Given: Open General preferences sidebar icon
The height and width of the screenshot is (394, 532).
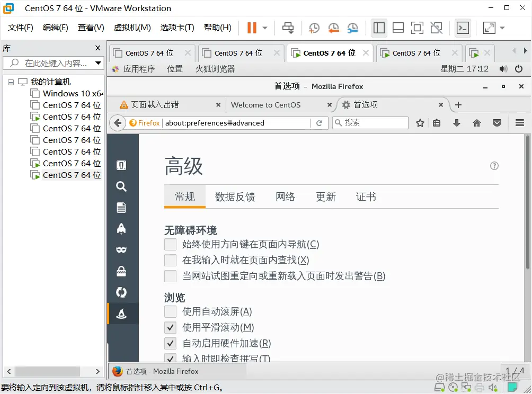Looking at the screenshot, I should 121,165.
